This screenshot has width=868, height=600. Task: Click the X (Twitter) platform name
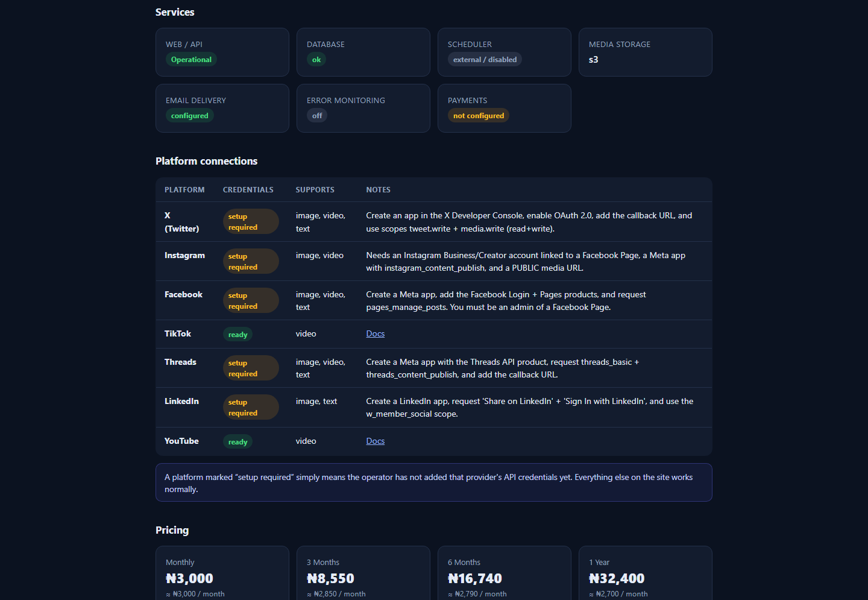tap(181, 222)
